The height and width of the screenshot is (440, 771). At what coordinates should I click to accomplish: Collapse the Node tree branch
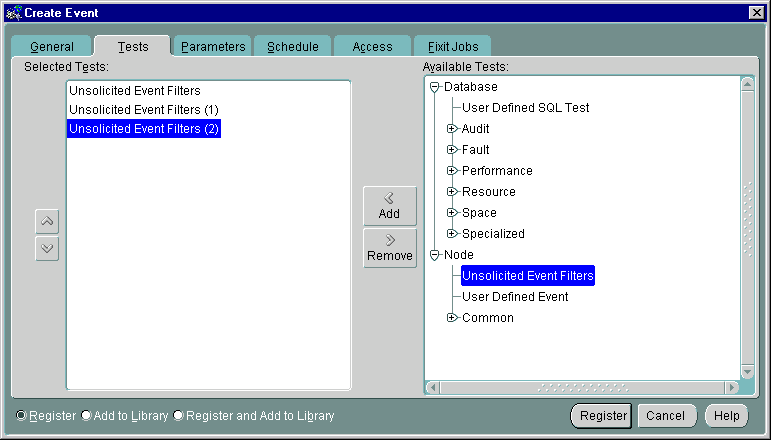click(x=434, y=255)
